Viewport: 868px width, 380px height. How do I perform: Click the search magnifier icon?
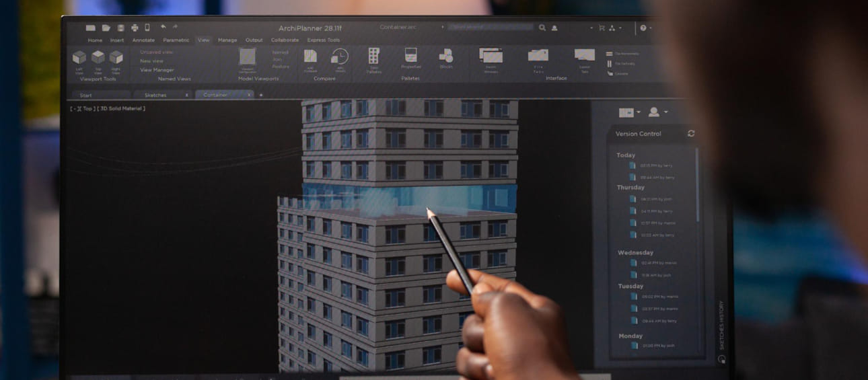[x=542, y=28]
